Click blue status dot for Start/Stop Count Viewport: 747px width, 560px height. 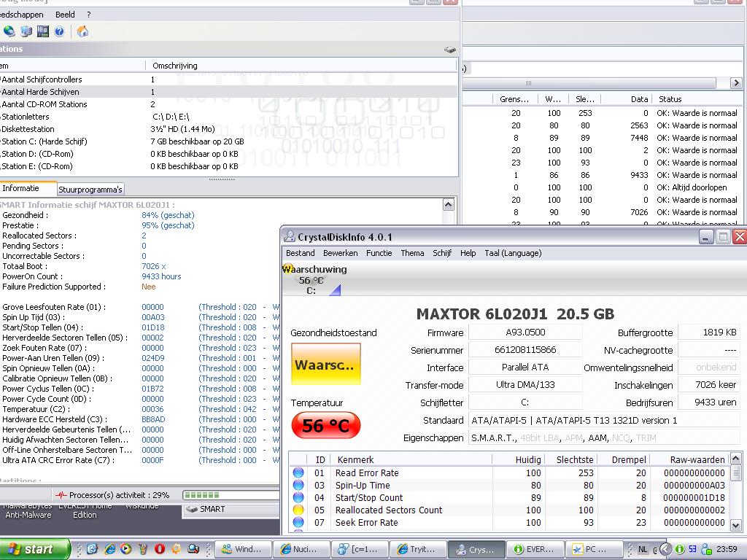pos(298,497)
